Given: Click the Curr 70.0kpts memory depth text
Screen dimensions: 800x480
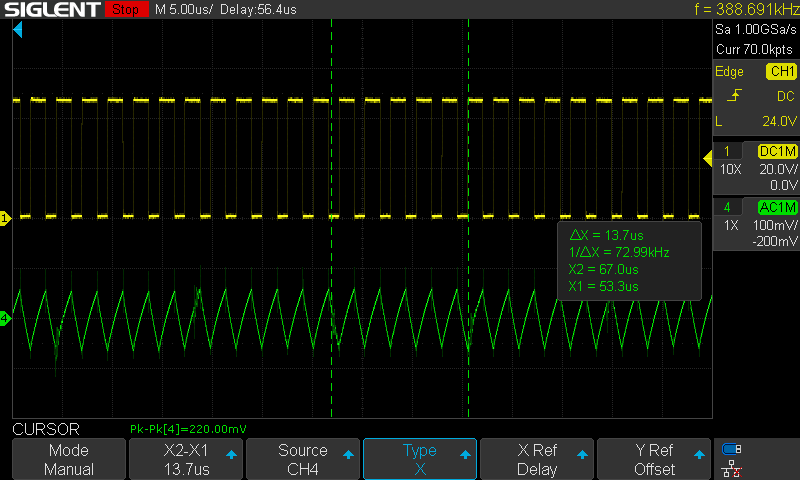Looking at the screenshot, I should (754, 49).
